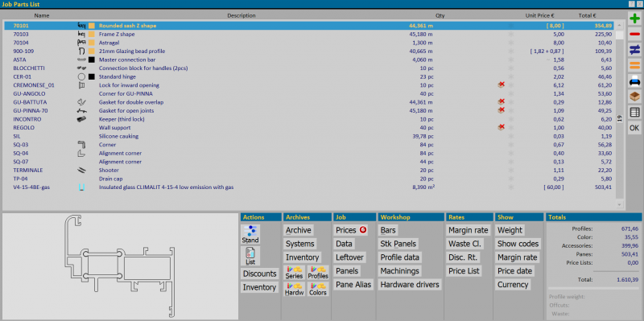Click the red badge on Prices
The height and width of the screenshot is (321, 644).
tap(363, 230)
